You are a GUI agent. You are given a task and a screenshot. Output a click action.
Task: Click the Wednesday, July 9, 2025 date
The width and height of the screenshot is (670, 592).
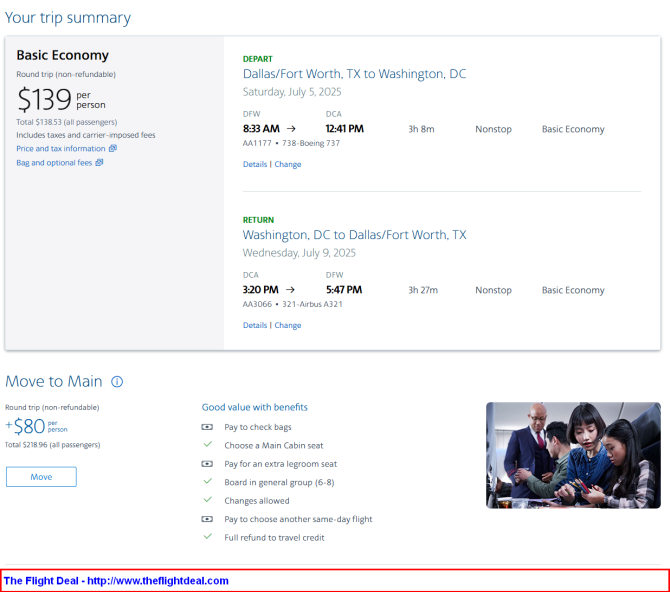(299, 253)
